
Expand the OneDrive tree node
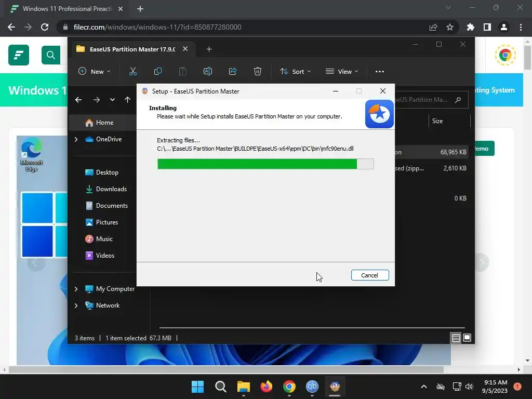click(76, 139)
